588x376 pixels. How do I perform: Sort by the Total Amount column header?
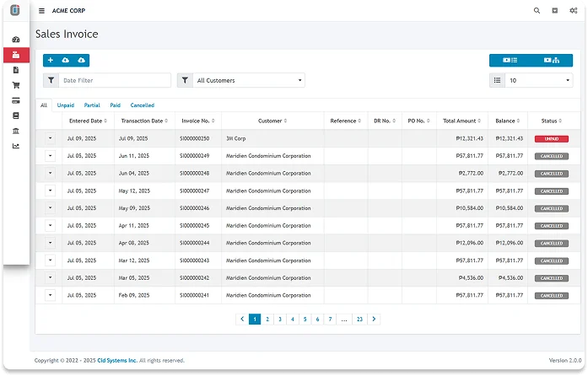tap(461, 121)
